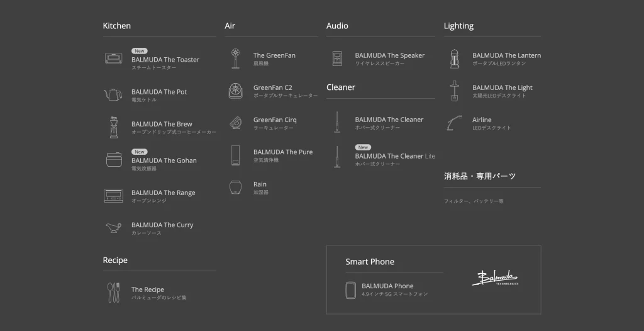Select the Smart Phone heading
This screenshot has height=331, width=644.
[370, 262]
